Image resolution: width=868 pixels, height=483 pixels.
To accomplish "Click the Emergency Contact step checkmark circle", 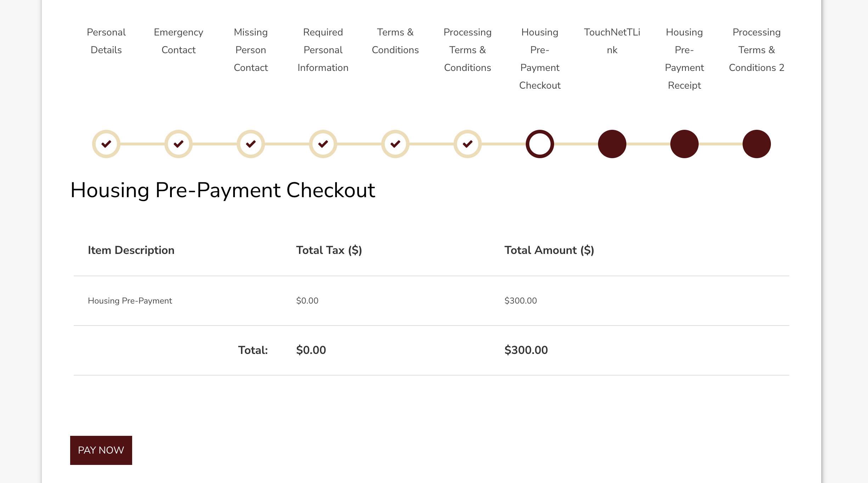I will pos(179,144).
